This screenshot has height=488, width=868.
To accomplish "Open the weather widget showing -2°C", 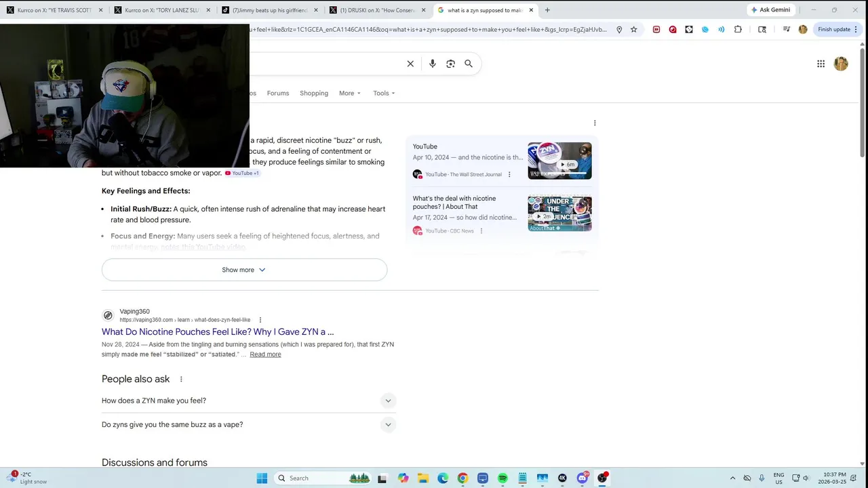I will pos(27,479).
